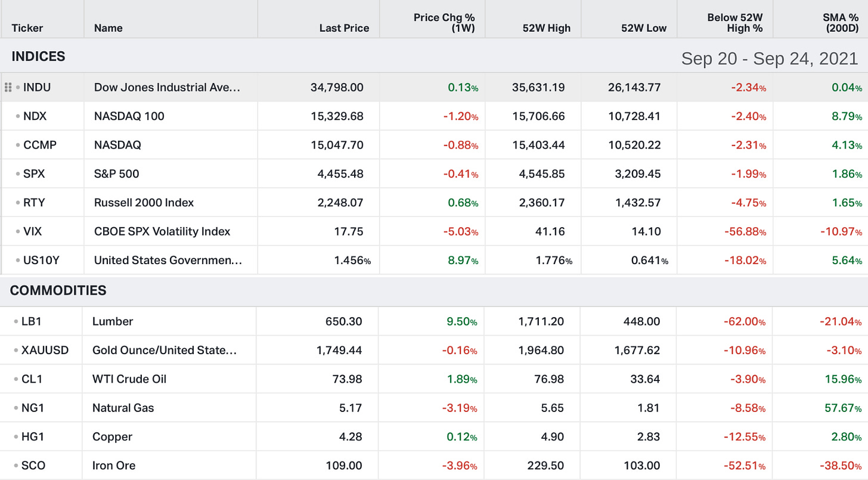868x480 pixels.
Task: Click US10Y weekly change 8.97%
Action: (x=463, y=260)
